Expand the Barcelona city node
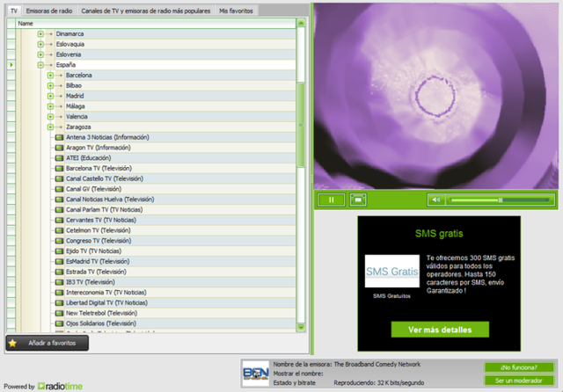This screenshot has width=563, height=392. click(50, 76)
